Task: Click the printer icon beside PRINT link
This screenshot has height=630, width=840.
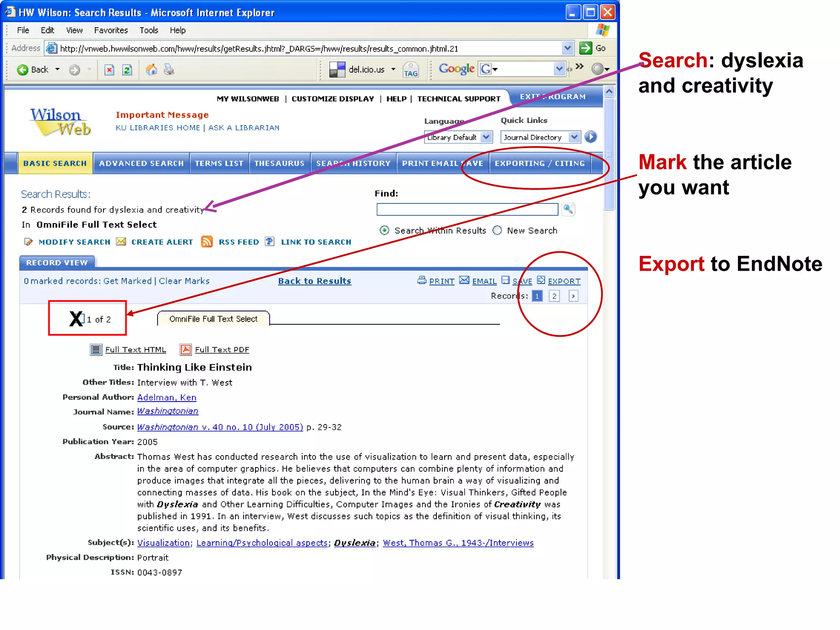Action: point(422,280)
